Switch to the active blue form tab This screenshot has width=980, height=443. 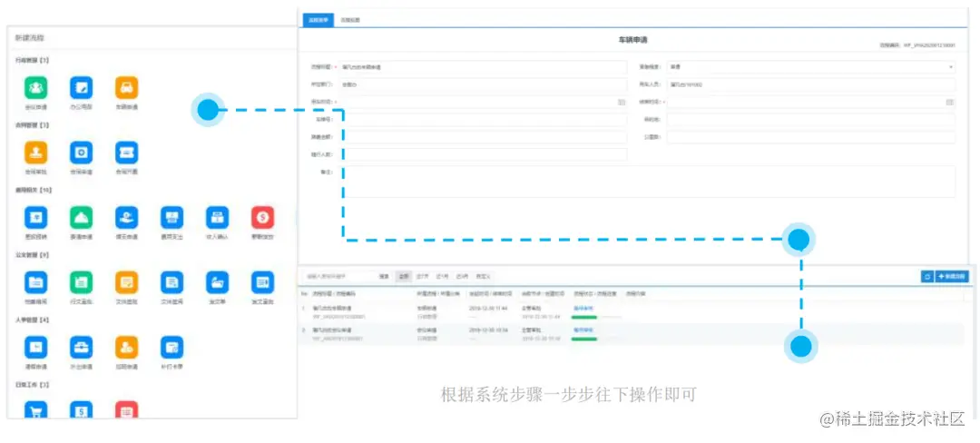(x=318, y=20)
